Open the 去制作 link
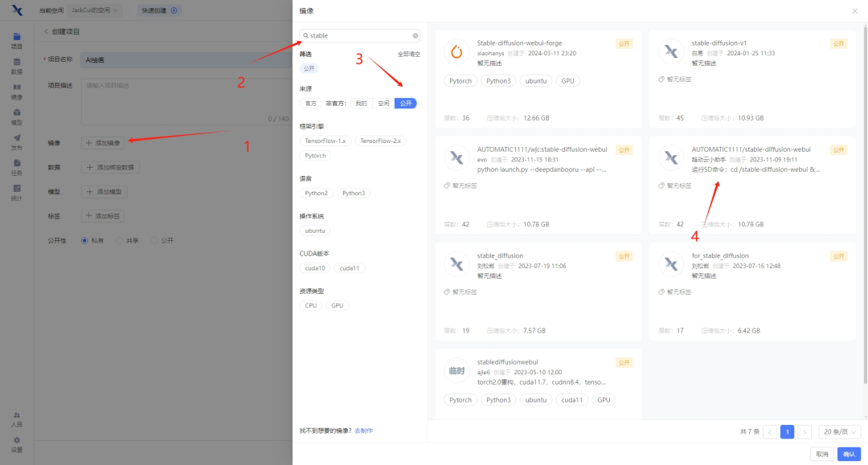 (364, 430)
